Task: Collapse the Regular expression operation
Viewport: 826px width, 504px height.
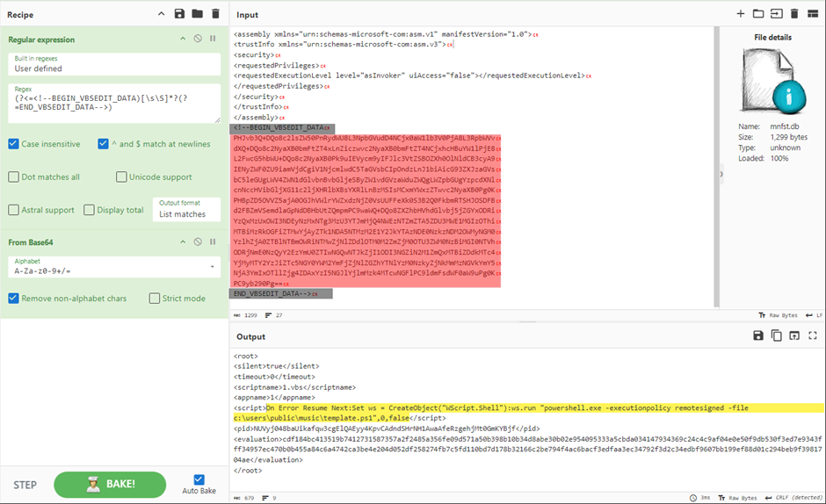Action: coord(183,39)
